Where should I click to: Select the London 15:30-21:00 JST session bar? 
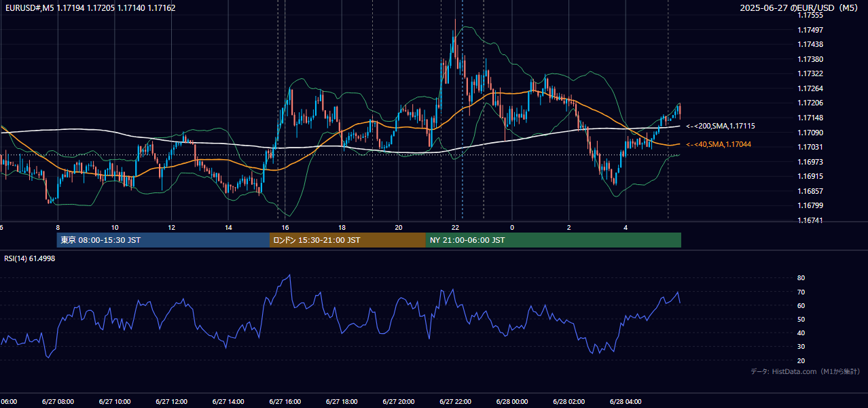pos(348,240)
